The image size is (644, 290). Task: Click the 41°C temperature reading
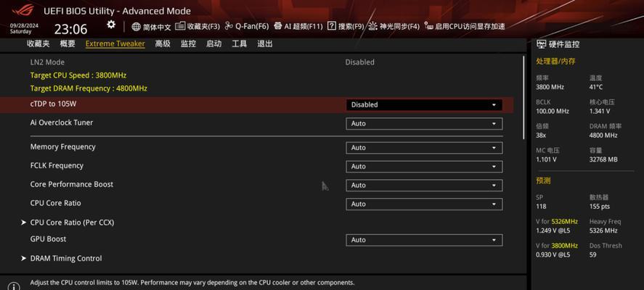pyautogui.click(x=596, y=87)
